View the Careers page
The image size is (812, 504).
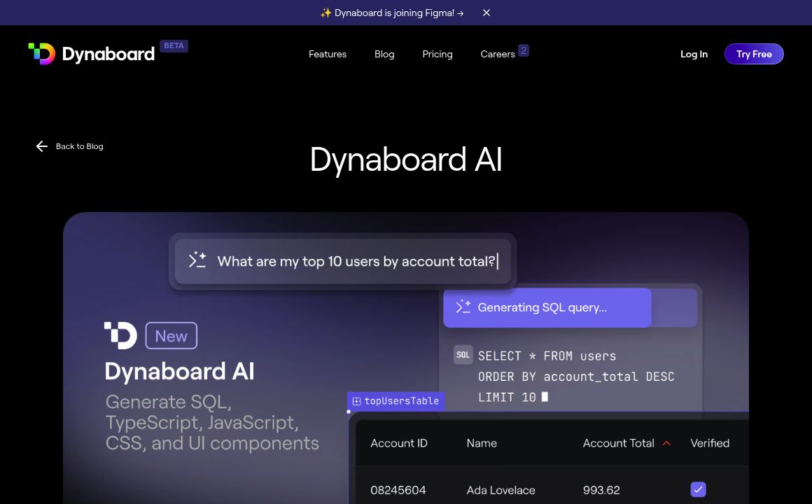(x=497, y=54)
